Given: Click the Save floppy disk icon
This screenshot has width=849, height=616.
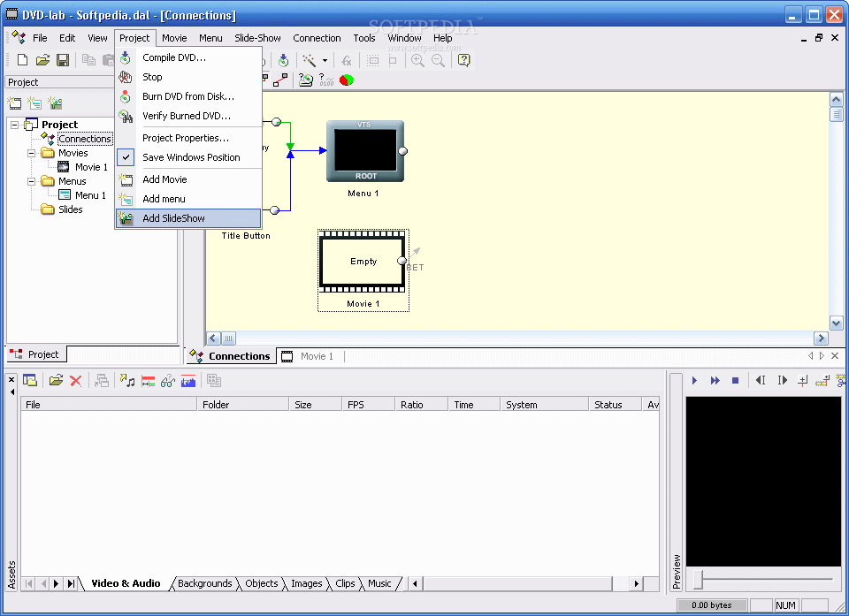Looking at the screenshot, I should coord(63,60).
